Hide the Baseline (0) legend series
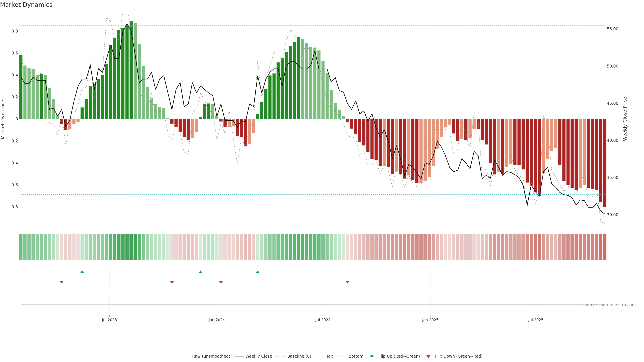The width and height of the screenshot is (644, 362). point(299,356)
